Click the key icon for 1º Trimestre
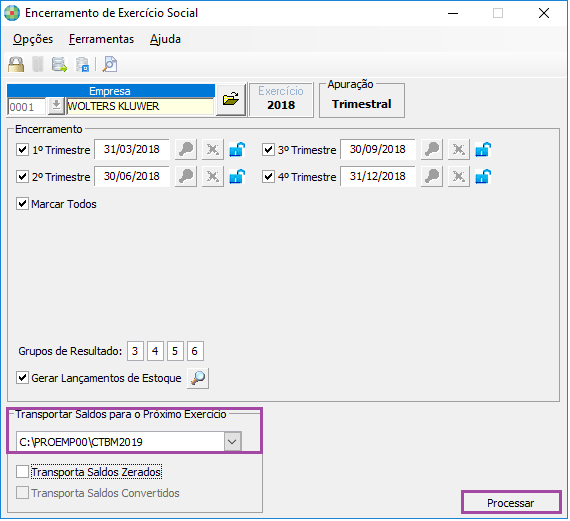This screenshot has width=570, height=521. pos(186,149)
